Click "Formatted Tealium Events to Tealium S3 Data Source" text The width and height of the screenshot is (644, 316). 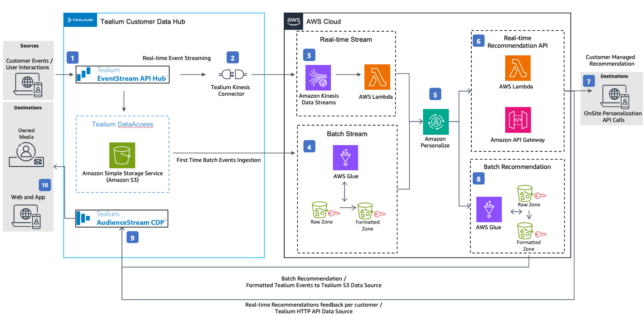(x=314, y=285)
